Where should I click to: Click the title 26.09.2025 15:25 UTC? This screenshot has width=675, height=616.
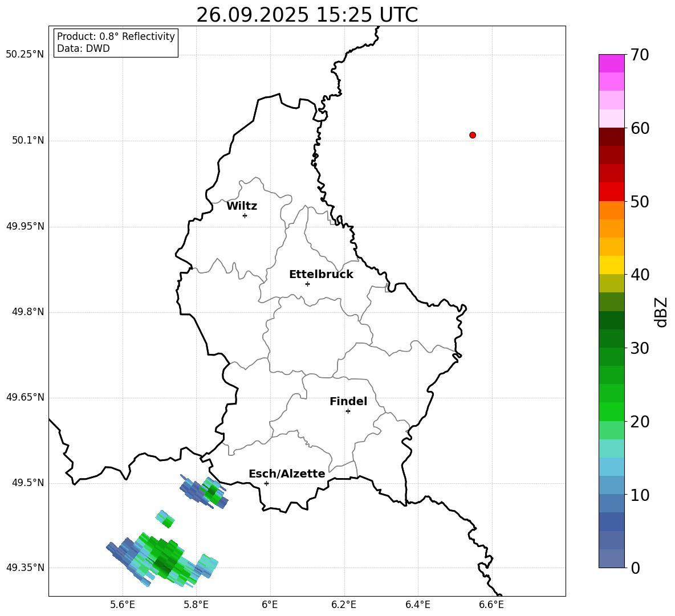coord(307,15)
